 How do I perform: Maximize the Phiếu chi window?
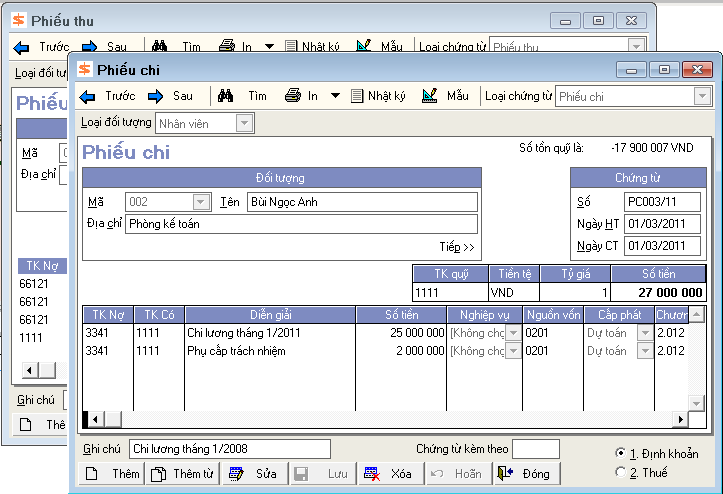[x=664, y=70]
